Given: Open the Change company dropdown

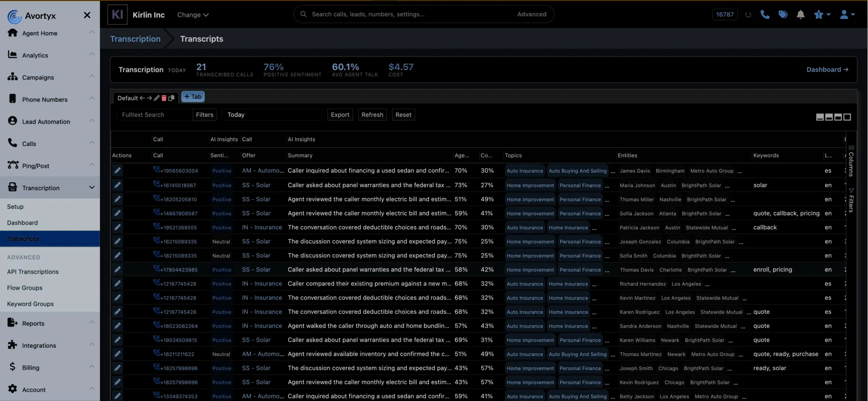Looking at the screenshot, I should point(193,15).
